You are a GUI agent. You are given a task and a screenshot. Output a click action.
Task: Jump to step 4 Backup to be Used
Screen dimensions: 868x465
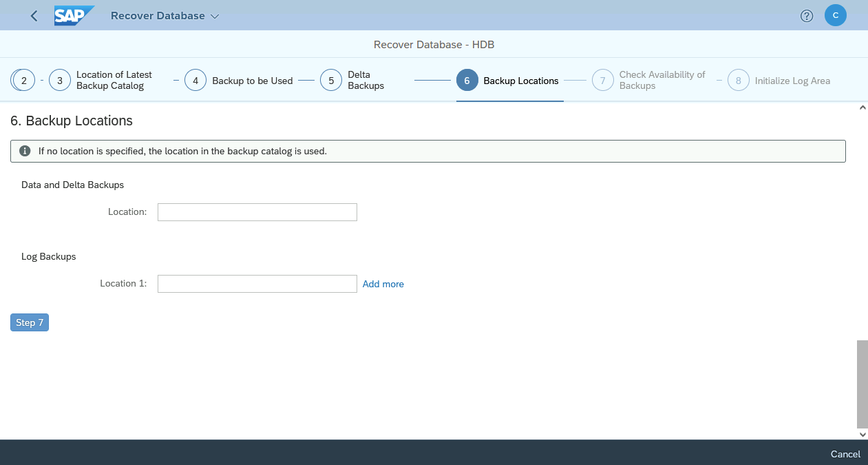(x=195, y=81)
